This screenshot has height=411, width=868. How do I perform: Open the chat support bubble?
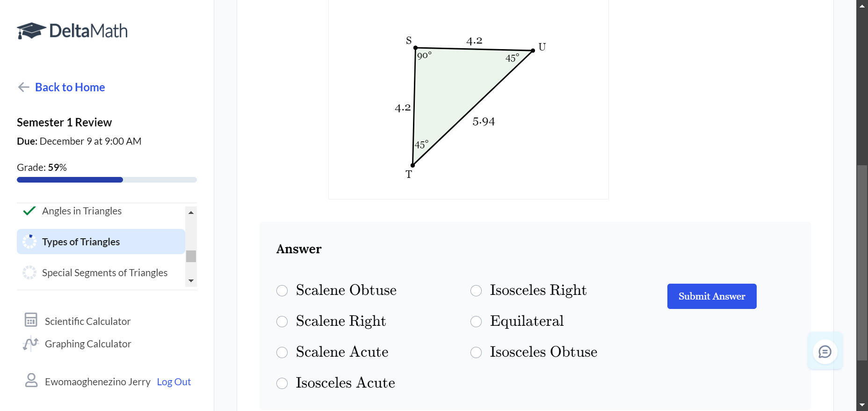[825, 352]
